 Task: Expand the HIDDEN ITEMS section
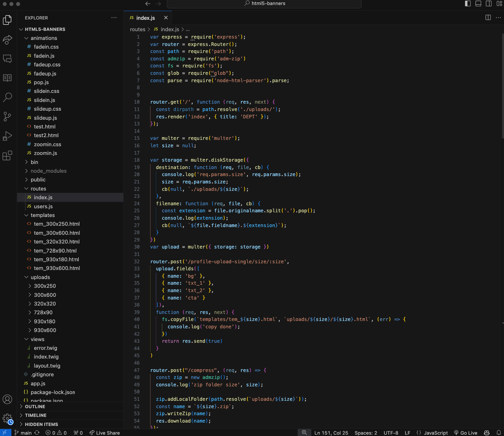tap(70, 424)
